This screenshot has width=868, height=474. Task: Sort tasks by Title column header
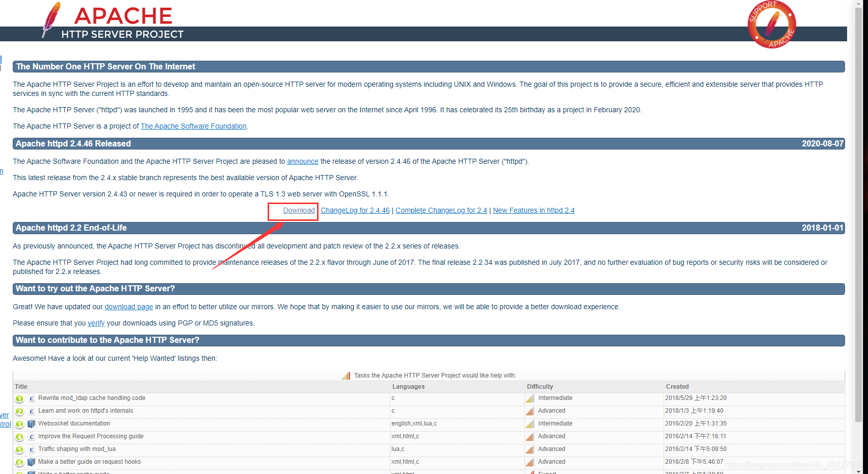[21, 387]
